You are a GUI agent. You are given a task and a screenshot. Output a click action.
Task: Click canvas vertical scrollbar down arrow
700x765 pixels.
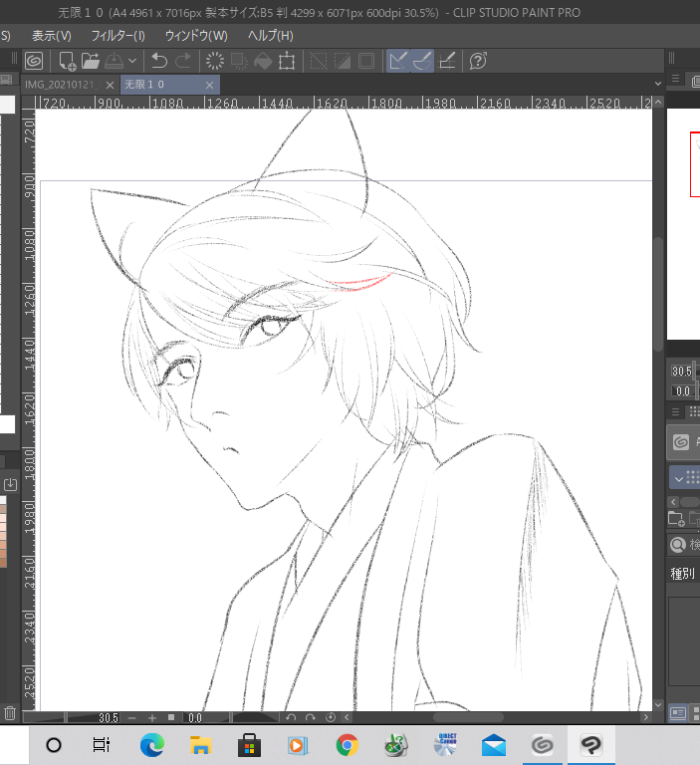tap(658, 705)
